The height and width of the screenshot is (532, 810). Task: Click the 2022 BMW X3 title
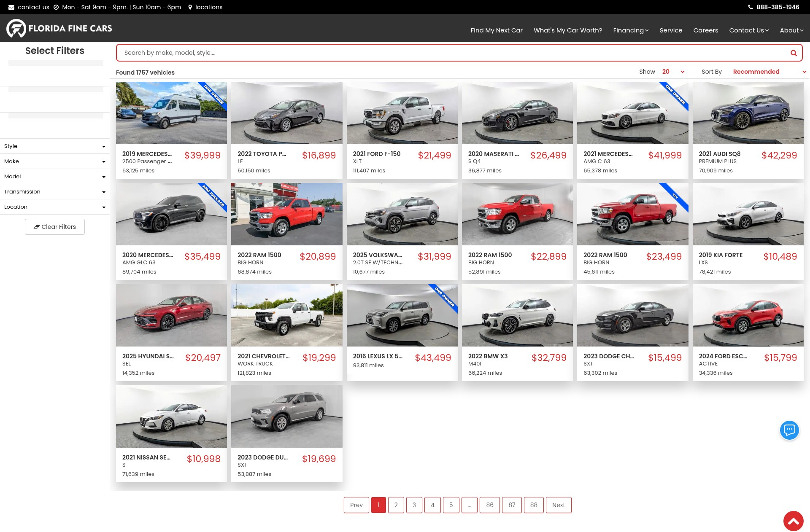pyautogui.click(x=488, y=356)
